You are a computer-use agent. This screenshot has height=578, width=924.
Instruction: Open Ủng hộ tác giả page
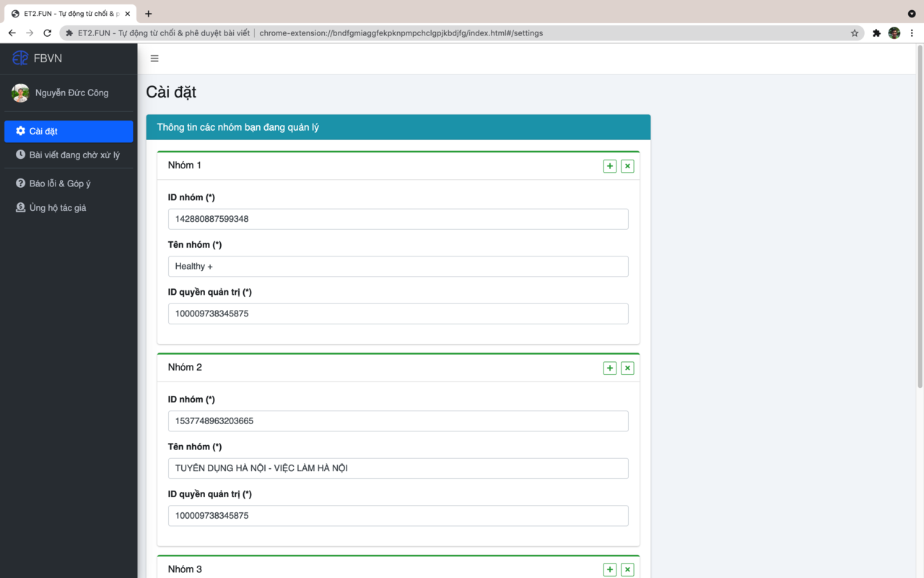[69, 207]
